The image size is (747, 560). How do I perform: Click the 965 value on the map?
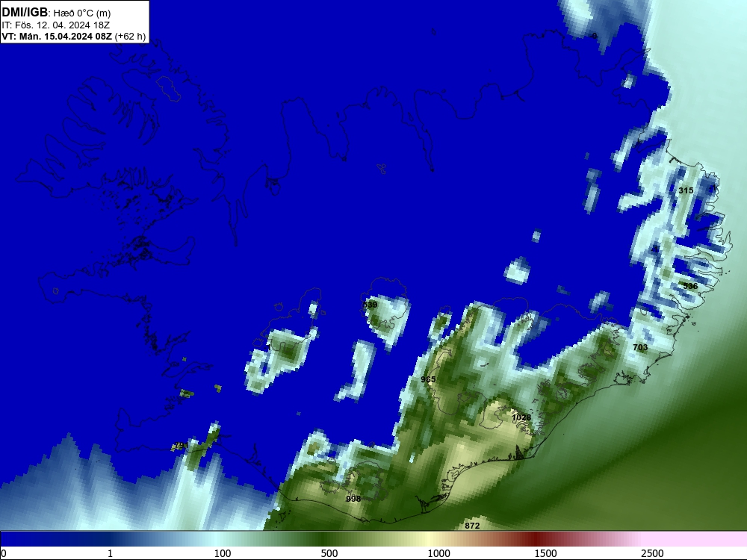(428, 379)
